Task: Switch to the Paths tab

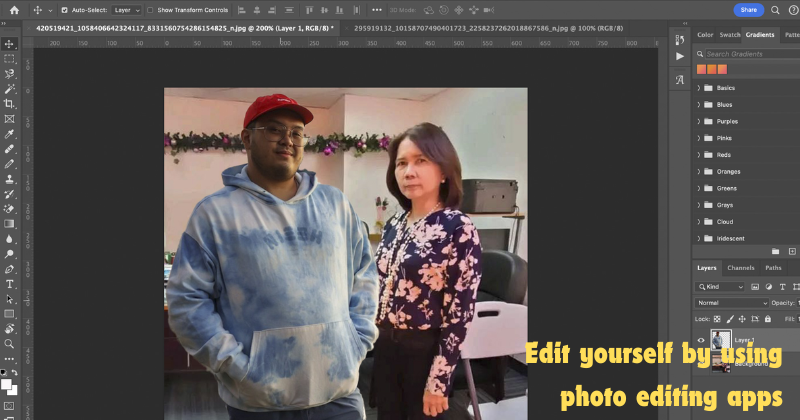Action: (x=773, y=268)
